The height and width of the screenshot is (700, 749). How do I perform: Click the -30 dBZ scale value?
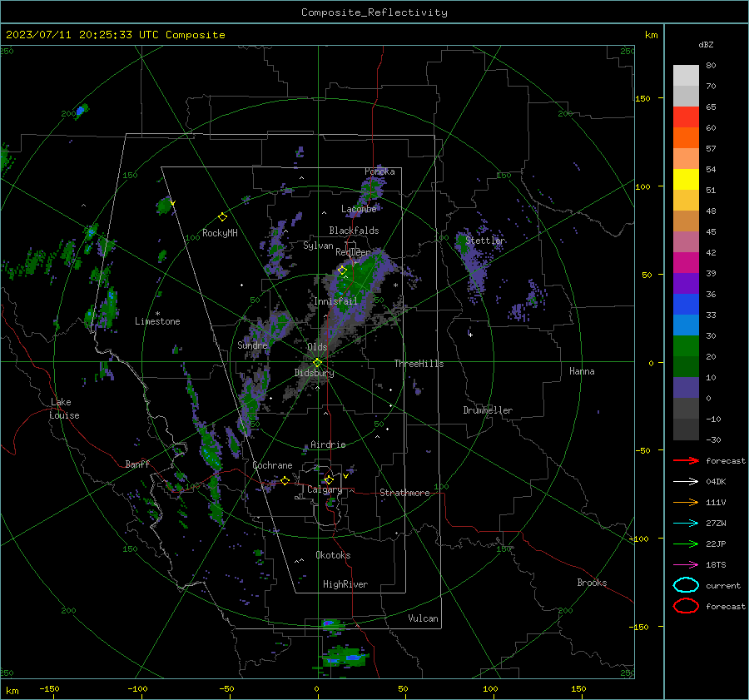click(713, 440)
